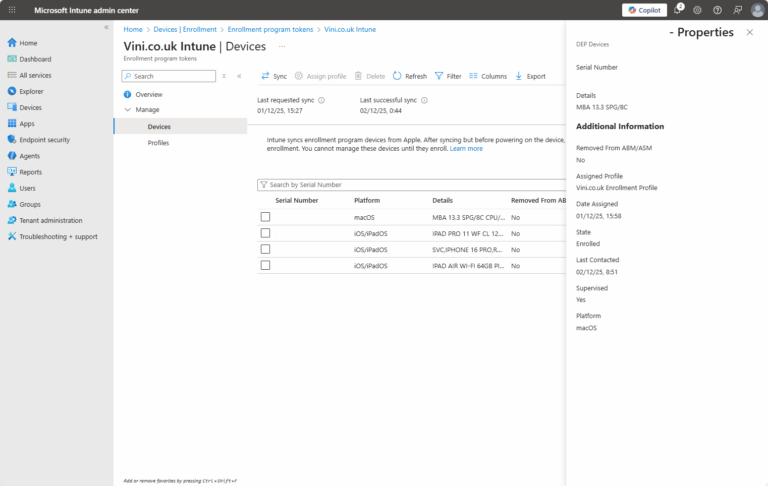Click Delete in the toolbar
768x486 pixels.
[370, 76]
